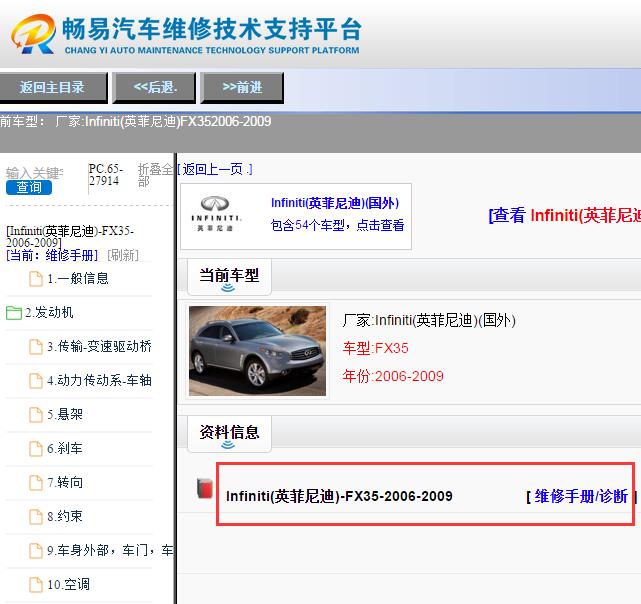Click Infiniti(英菲尼迪)-FX35-2006-2009 entry title
641x604 pixels.
click(339, 496)
